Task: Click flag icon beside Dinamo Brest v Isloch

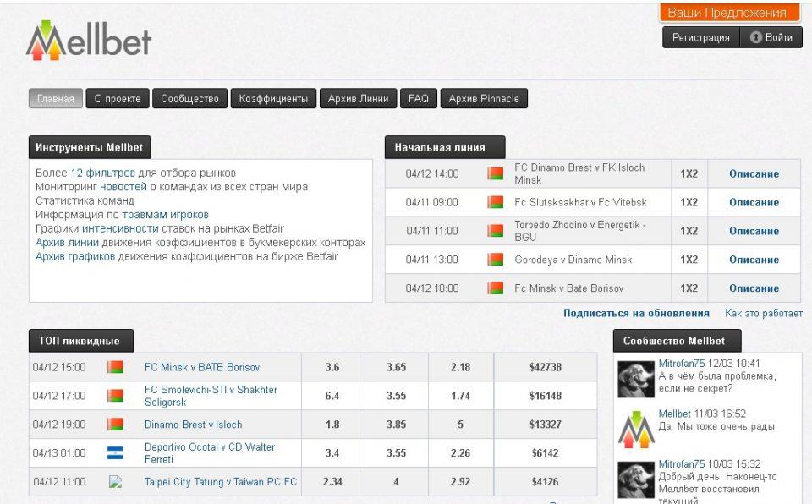Action: tap(115, 425)
